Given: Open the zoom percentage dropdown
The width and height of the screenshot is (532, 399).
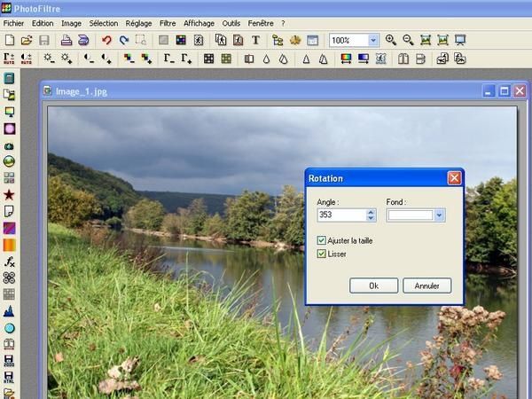Looking at the screenshot, I should coord(373,41).
